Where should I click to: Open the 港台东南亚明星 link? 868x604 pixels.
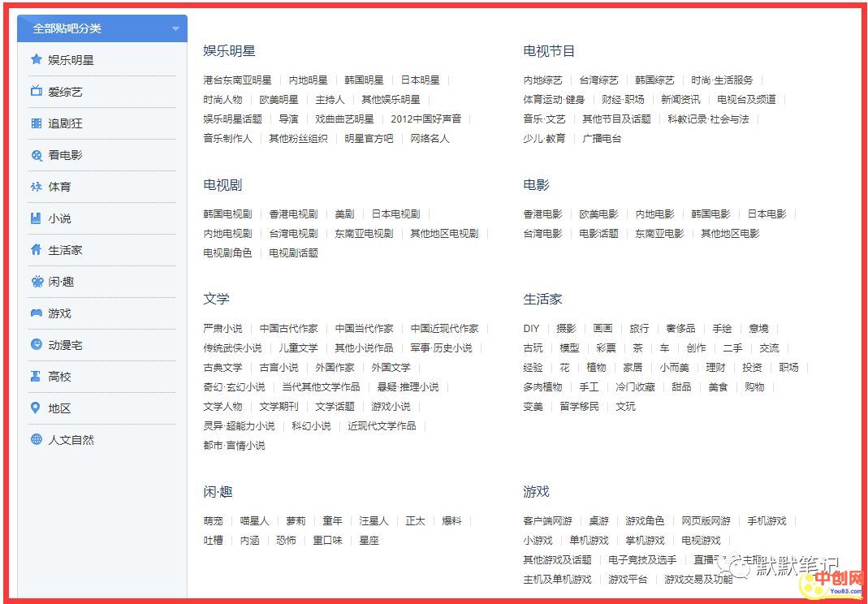(237, 80)
